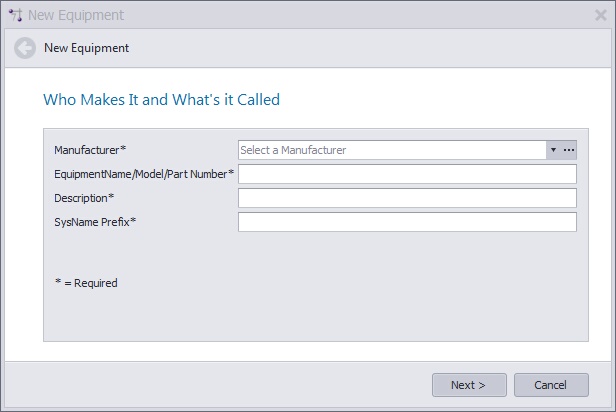Click the Cancel button
Image resolution: width=616 pixels, height=412 pixels.
[551, 385]
